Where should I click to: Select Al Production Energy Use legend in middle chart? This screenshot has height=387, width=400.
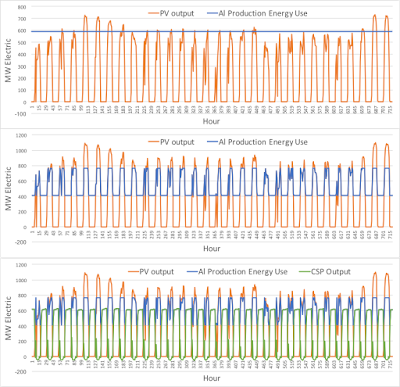257,142
